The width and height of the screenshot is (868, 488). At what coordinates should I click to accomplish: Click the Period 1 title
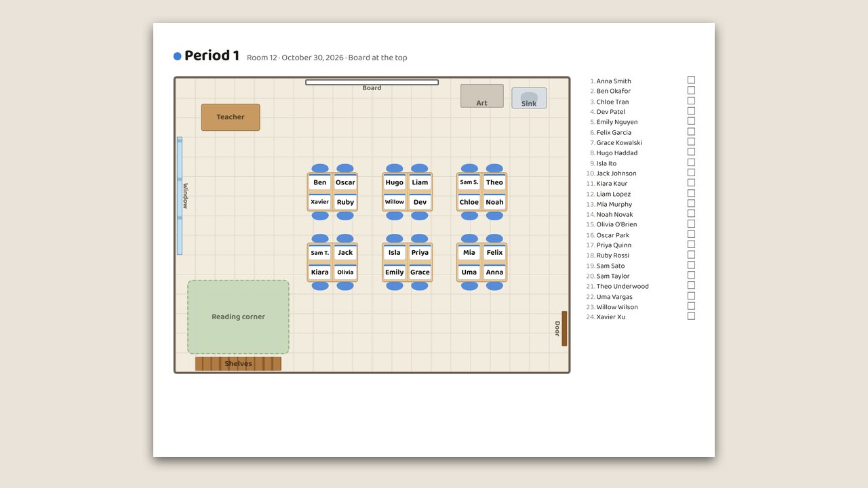[x=212, y=56]
